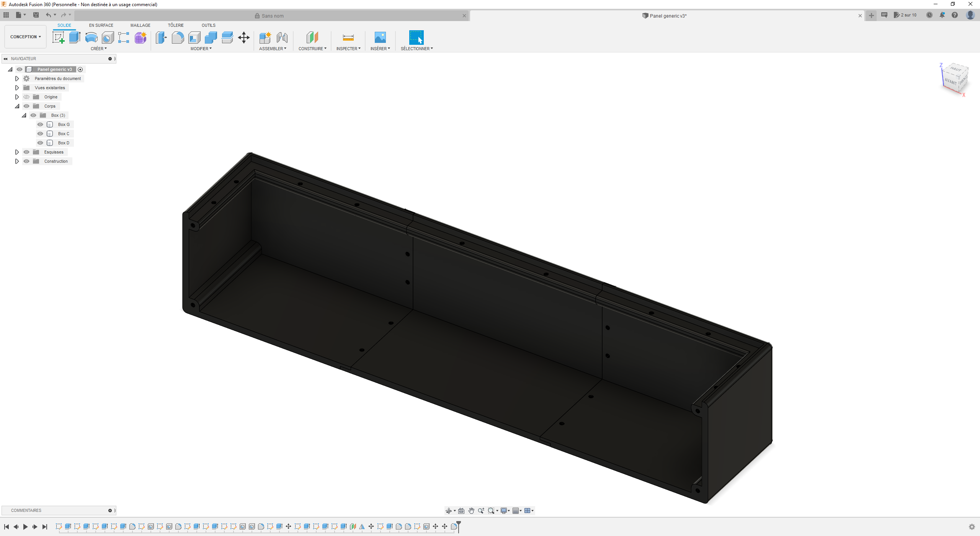Viewport: 980px width, 536px height.
Task: Open the SÉLECTIONNER menu
Action: [416, 49]
